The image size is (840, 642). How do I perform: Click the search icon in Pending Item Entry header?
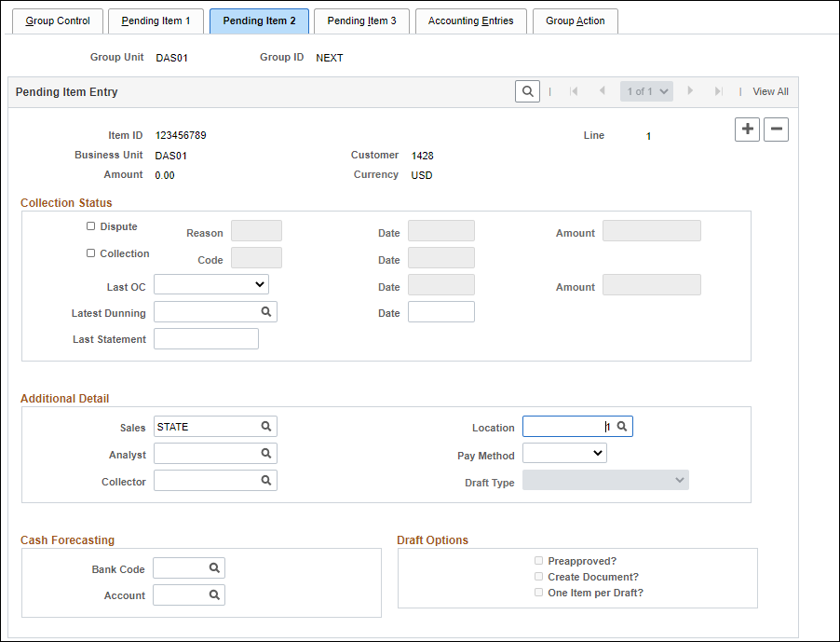pyautogui.click(x=527, y=91)
